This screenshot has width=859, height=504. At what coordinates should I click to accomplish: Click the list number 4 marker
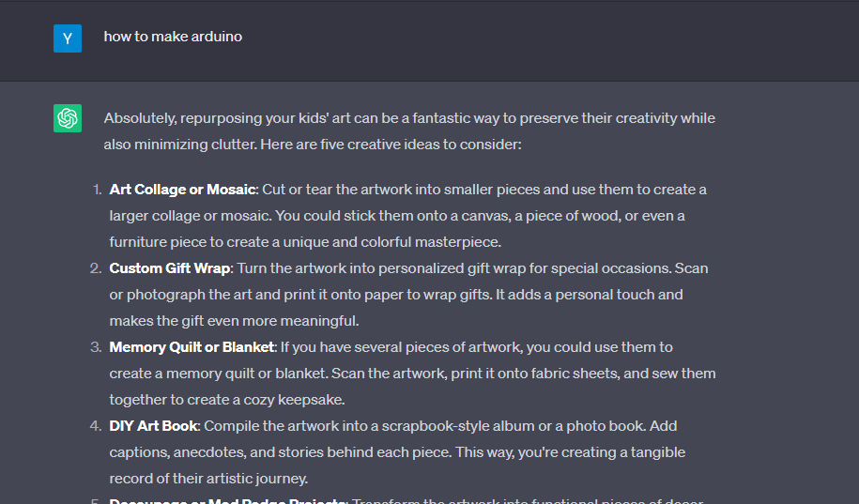pos(96,426)
